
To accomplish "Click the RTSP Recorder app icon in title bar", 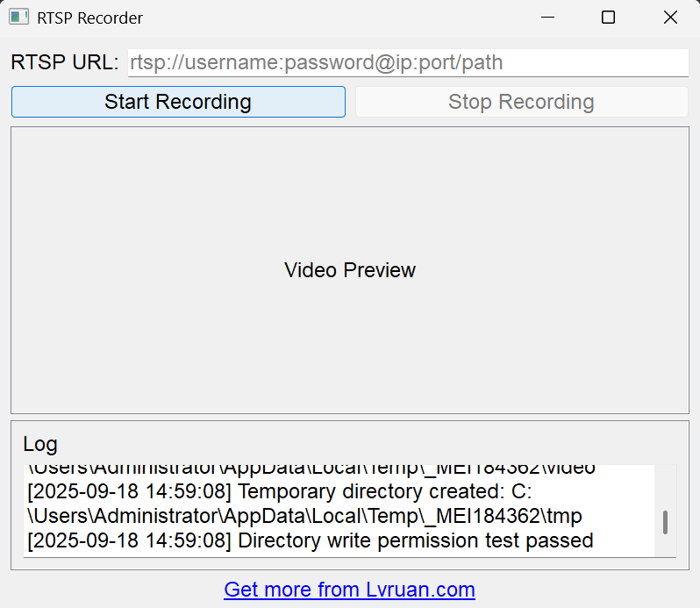I will point(18,18).
